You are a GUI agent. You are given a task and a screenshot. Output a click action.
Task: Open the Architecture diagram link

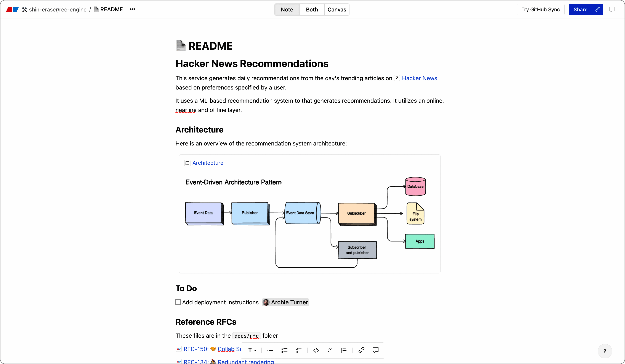pyautogui.click(x=208, y=163)
